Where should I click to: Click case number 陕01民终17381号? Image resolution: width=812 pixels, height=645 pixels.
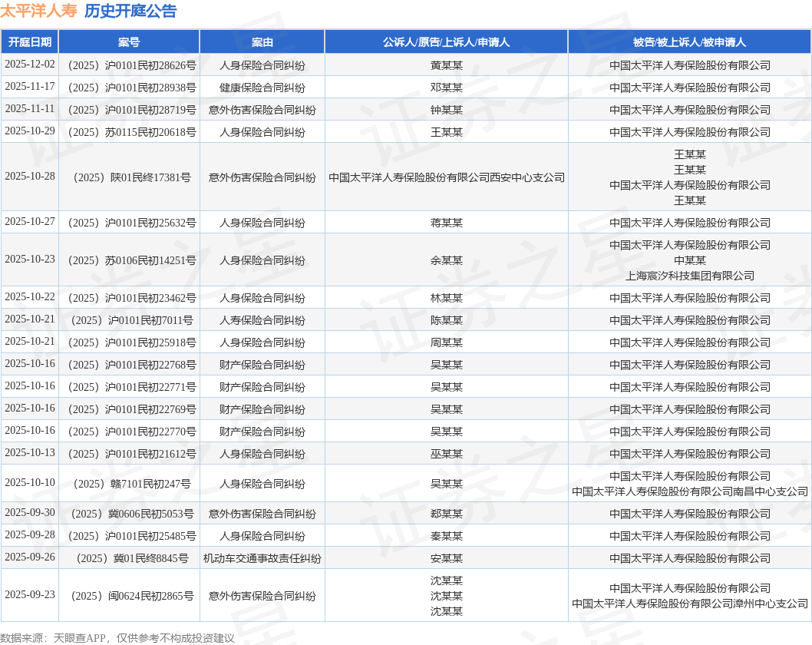point(132,177)
